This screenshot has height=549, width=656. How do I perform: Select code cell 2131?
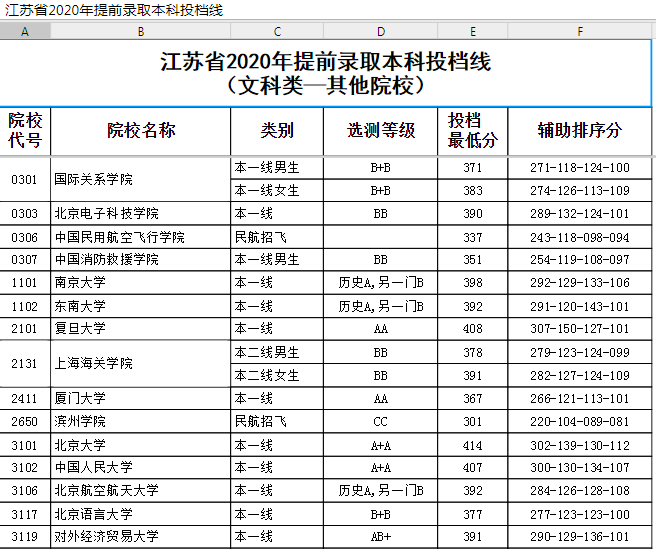(25, 364)
